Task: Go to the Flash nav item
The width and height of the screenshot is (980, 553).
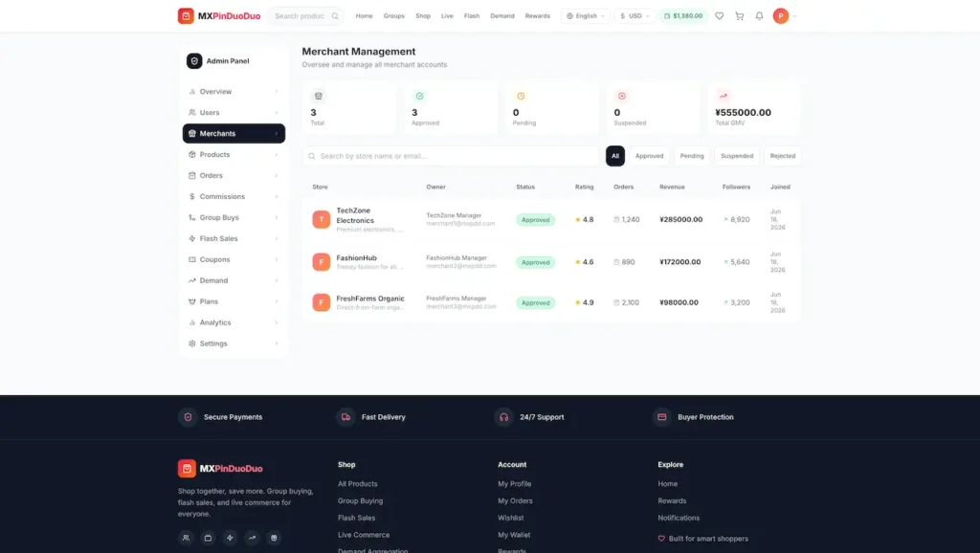Action: (472, 15)
